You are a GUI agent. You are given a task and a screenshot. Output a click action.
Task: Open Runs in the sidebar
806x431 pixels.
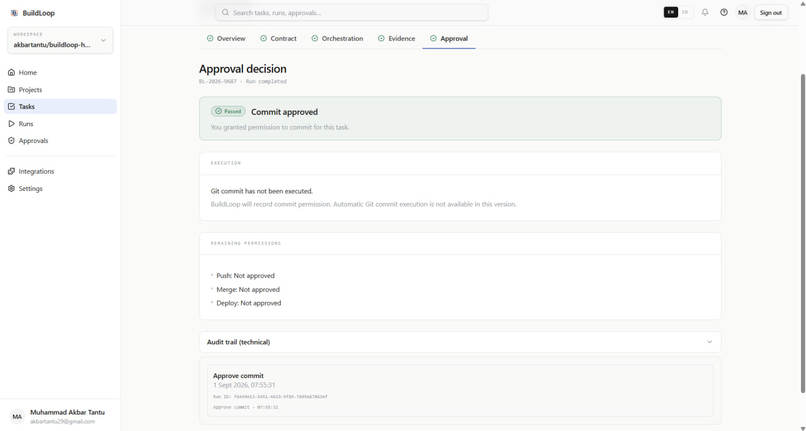[x=60, y=123]
